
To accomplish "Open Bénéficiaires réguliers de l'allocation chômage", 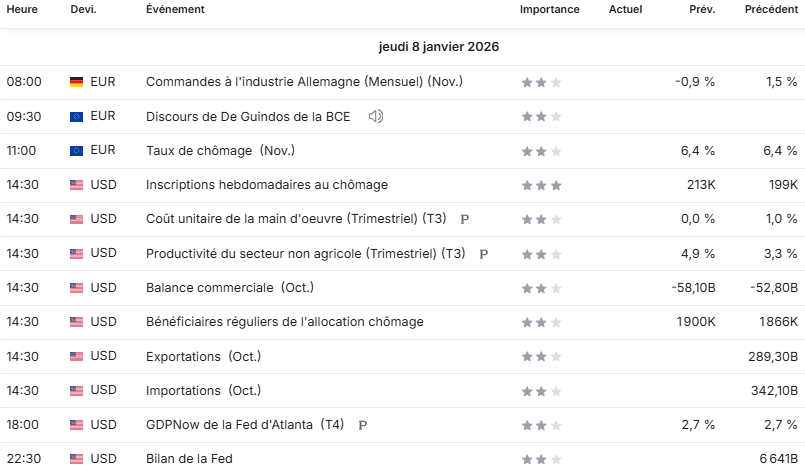I will [285, 322].
